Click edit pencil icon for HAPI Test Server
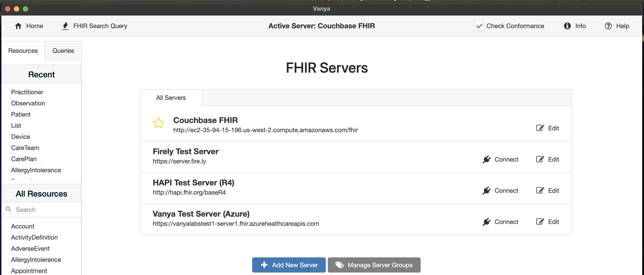644x275 pixels. [540, 191]
